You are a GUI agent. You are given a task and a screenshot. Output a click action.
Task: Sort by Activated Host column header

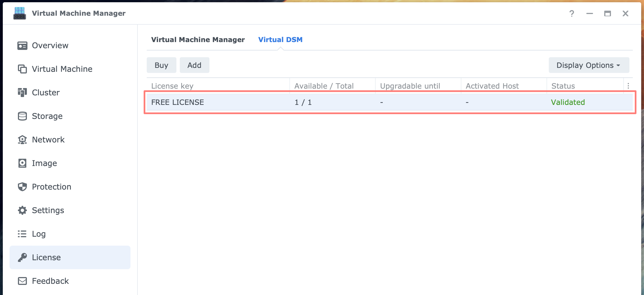pos(492,86)
